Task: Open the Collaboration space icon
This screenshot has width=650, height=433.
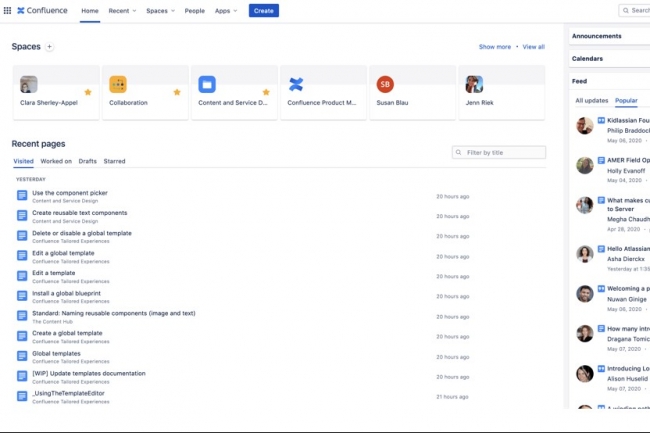Action: pyautogui.click(x=118, y=85)
